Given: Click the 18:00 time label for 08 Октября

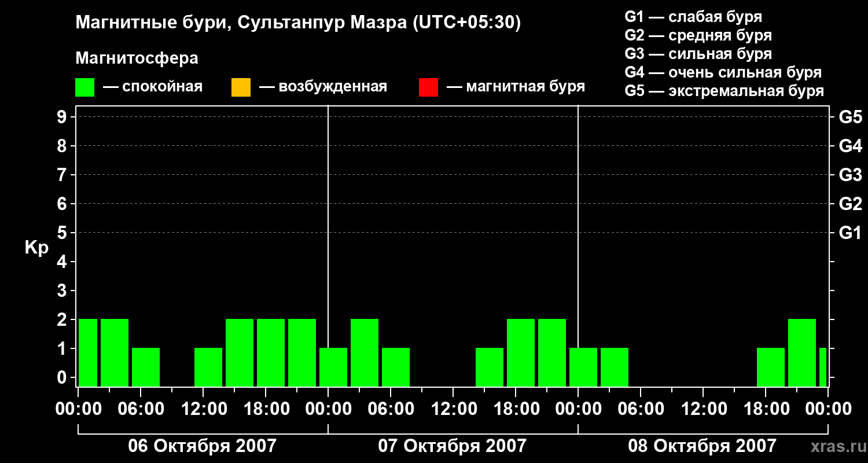Looking at the screenshot, I should click(x=766, y=409).
